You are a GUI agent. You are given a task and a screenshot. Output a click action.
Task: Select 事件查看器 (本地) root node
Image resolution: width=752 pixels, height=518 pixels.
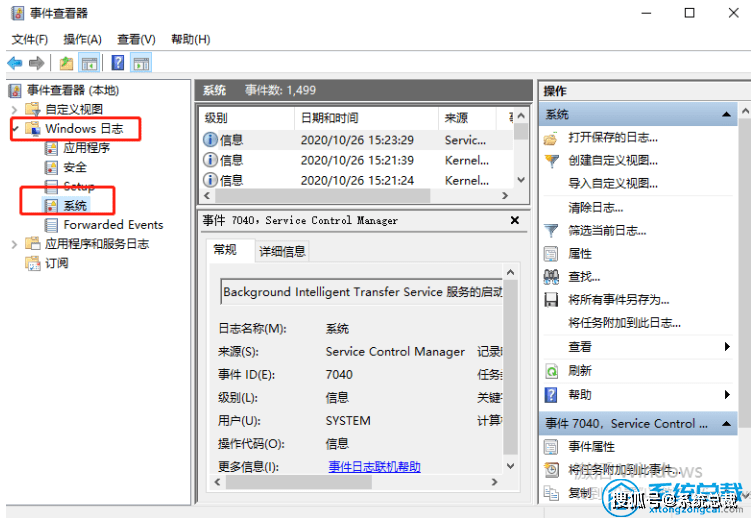pyautogui.click(x=72, y=90)
